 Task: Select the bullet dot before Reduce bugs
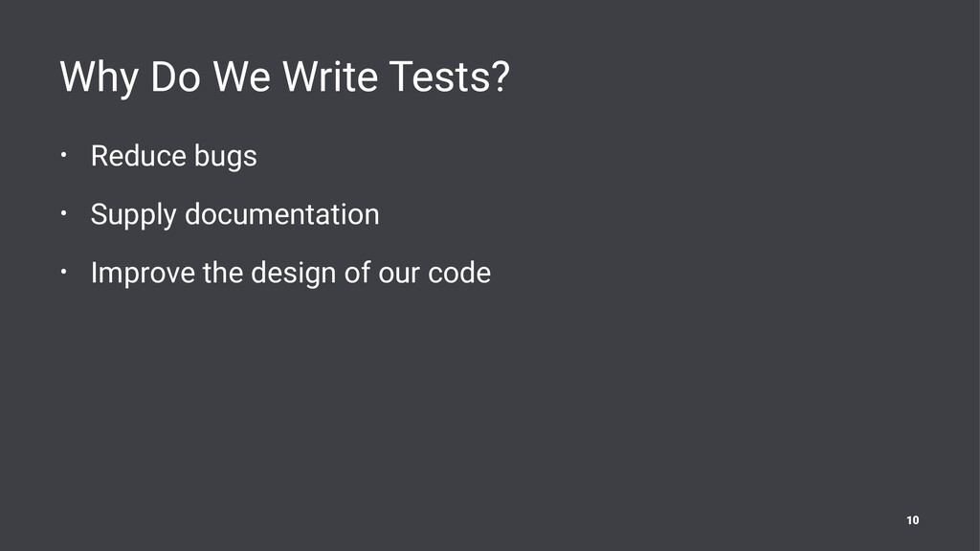point(63,154)
